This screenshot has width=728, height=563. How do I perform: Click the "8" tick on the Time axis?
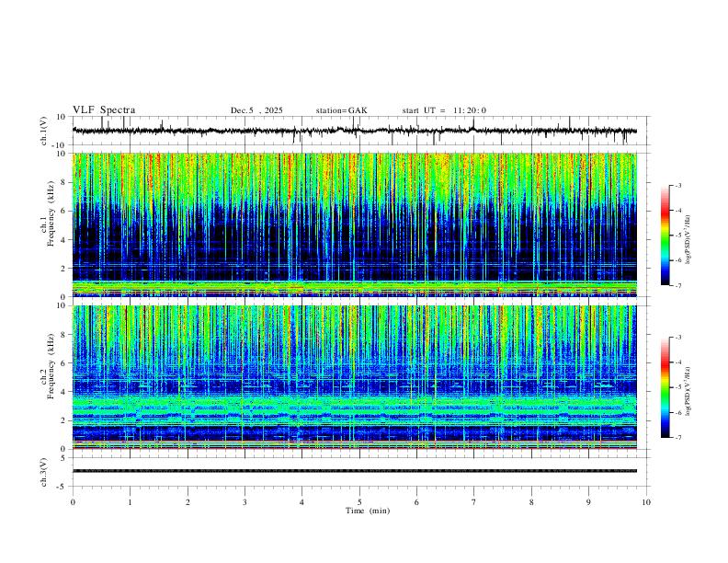pos(531,502)
